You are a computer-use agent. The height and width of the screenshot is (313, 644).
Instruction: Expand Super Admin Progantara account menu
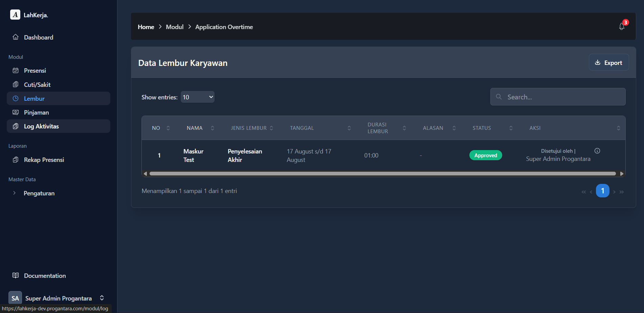point(102,298)
